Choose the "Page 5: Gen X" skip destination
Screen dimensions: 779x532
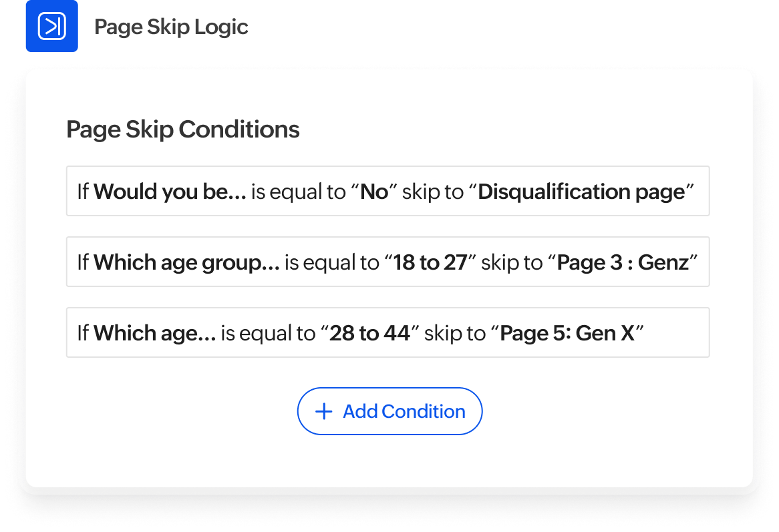567,333
